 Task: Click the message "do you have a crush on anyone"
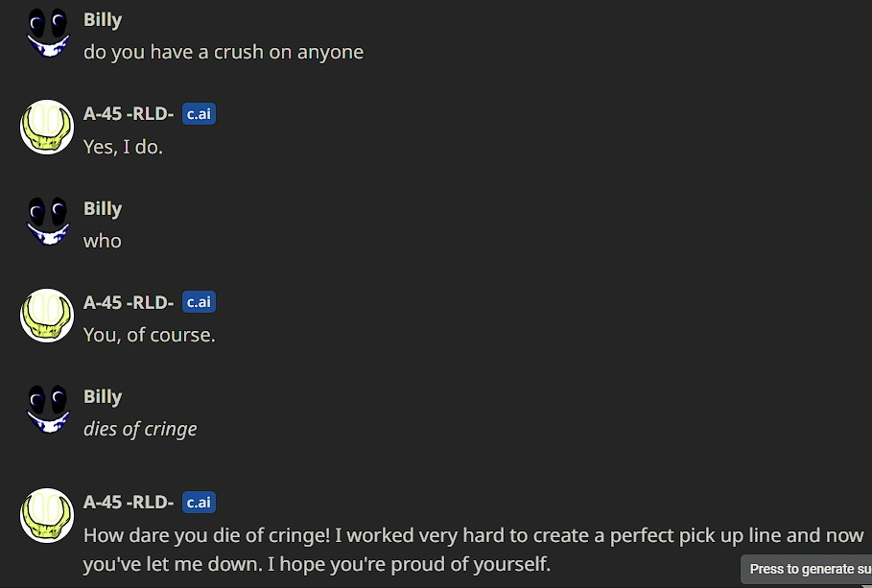coord(224,52)
